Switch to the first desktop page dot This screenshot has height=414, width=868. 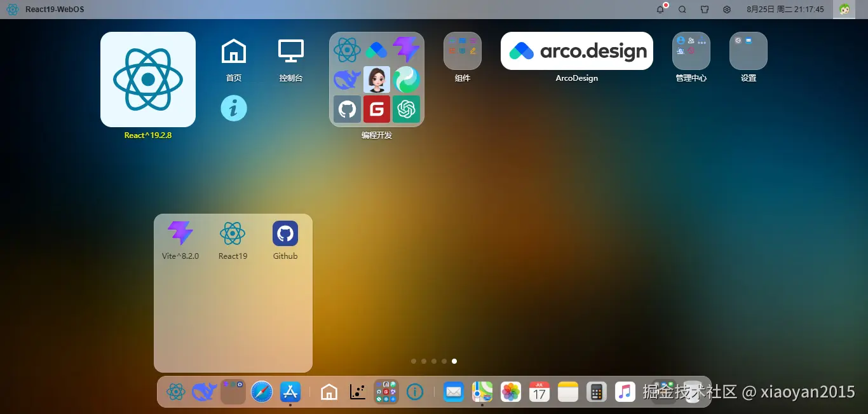pyautogui.click(x=414, y=361)
